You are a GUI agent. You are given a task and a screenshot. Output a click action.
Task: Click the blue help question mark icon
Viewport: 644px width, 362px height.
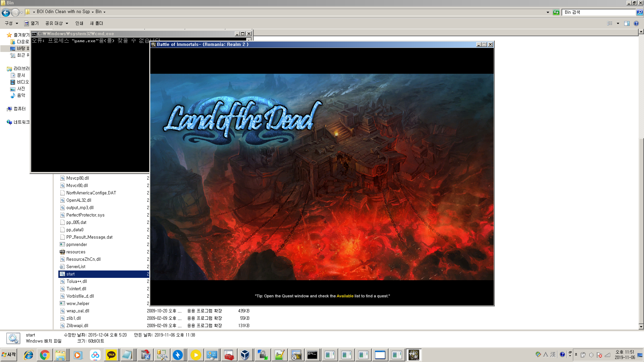[636, 23]
